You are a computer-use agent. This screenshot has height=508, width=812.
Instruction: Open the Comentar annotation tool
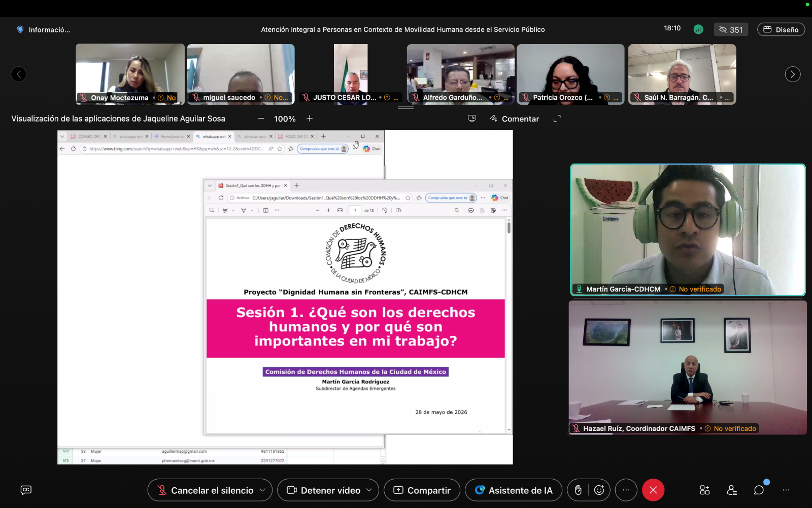click(x=514, y=119)
